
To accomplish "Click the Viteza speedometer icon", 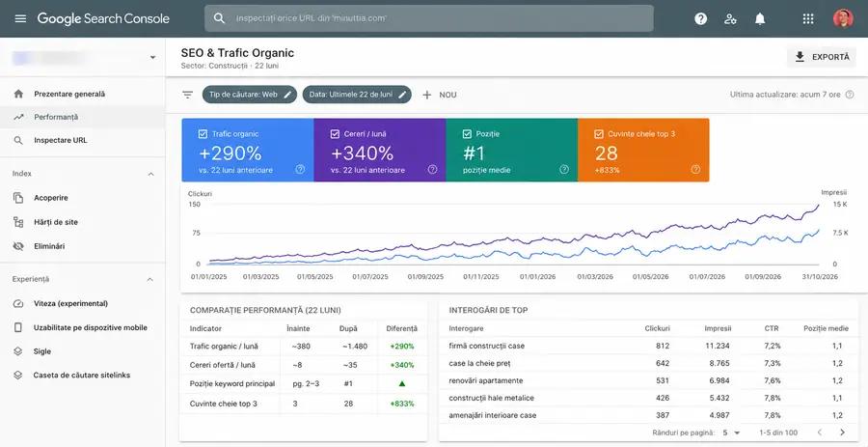I will 18,303.
